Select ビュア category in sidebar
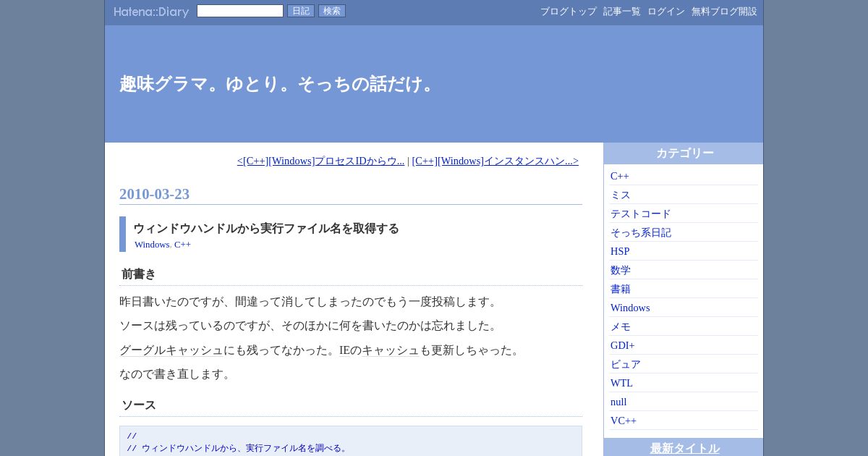The width and height of the screenshot is (868, 456). point(626,364)
